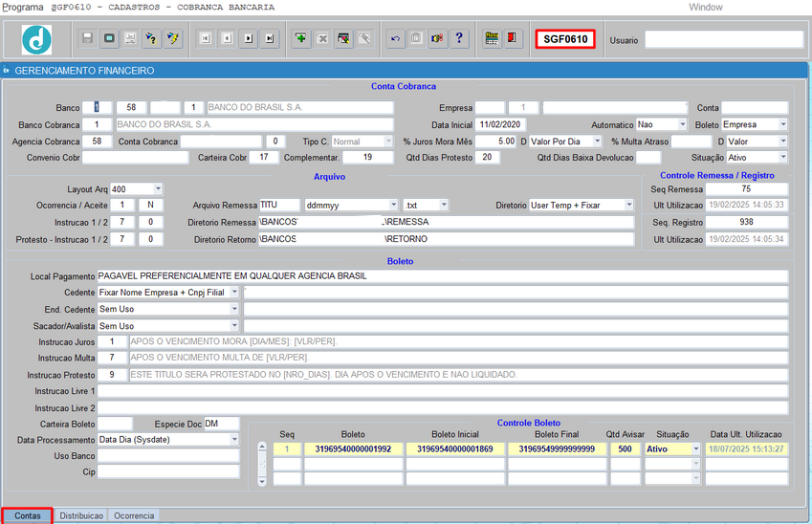Click the clipboard paste icon

pyautogui.click(x=416, y=38)
